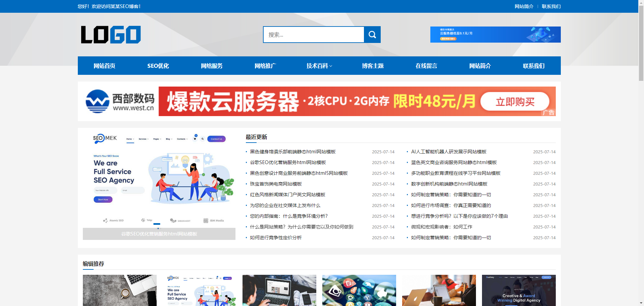
Task: Open the SEO Agency slideshow image
Action: pos(159,180)
